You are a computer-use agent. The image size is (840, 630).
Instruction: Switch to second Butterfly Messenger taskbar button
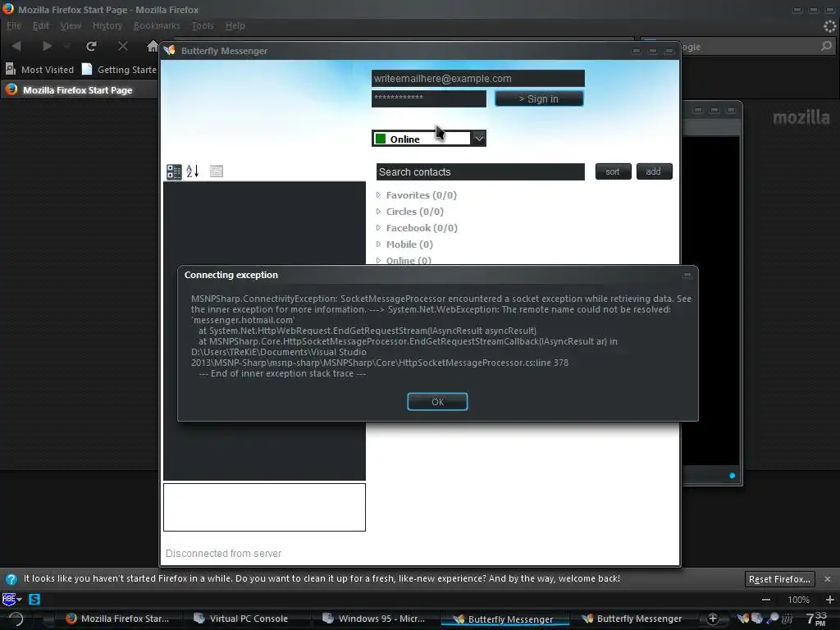(632, 619)
